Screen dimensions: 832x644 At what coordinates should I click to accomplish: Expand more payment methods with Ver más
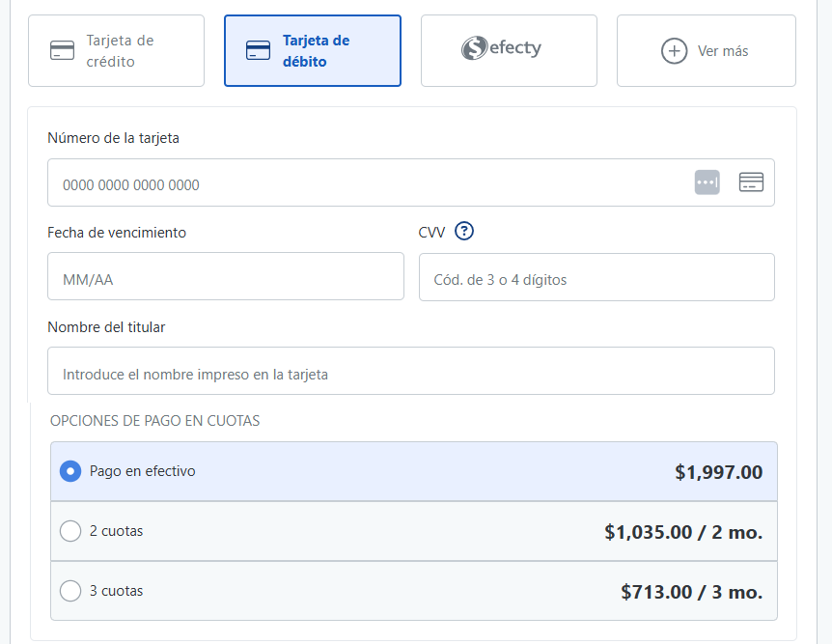pos(707,51)
